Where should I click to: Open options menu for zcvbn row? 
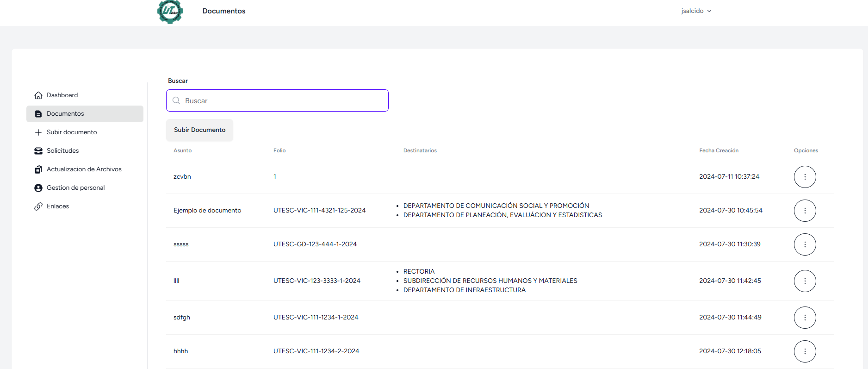(805, 177)
